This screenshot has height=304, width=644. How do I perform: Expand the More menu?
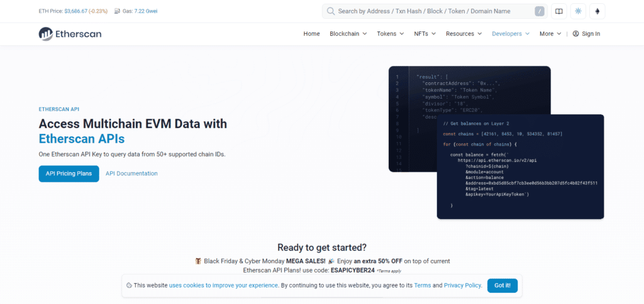pos(550,34)
